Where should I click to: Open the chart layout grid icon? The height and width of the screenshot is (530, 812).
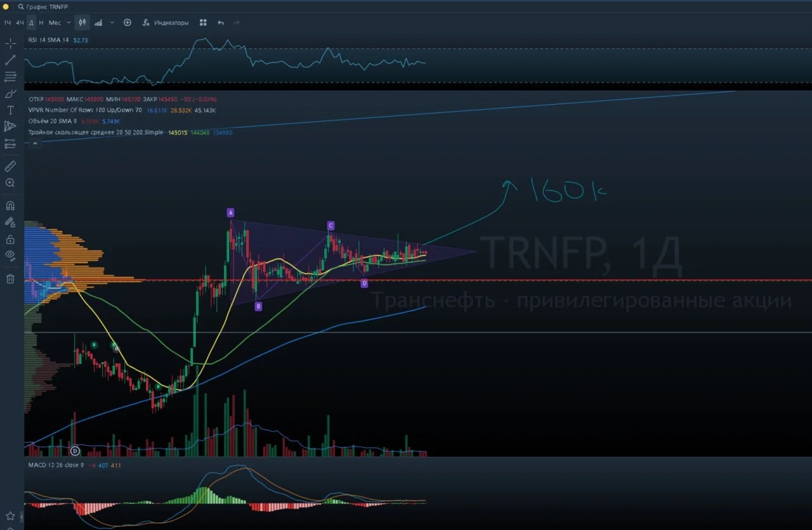click(203, 22)
